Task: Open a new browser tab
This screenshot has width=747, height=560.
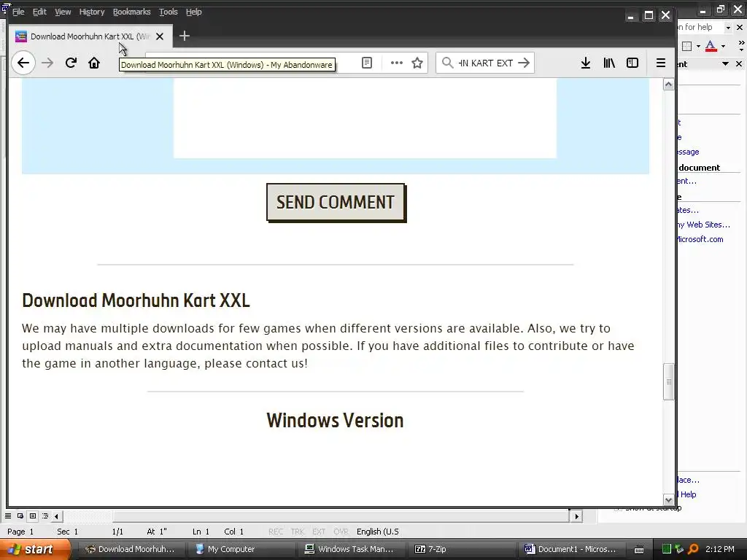Action: click(x=185, y=36)
